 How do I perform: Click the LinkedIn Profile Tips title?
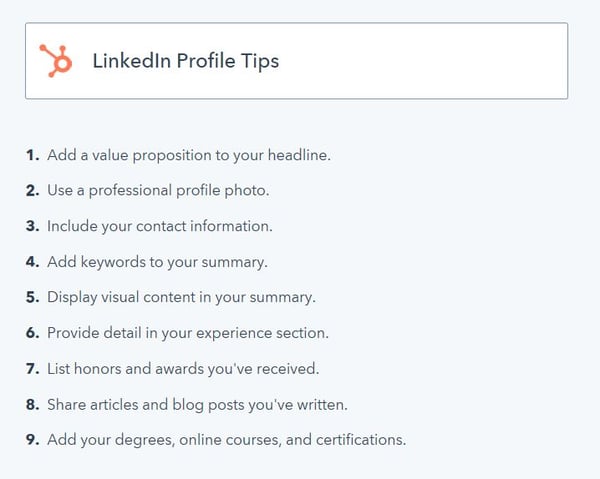pyautogui.click(x=186, y=61)
